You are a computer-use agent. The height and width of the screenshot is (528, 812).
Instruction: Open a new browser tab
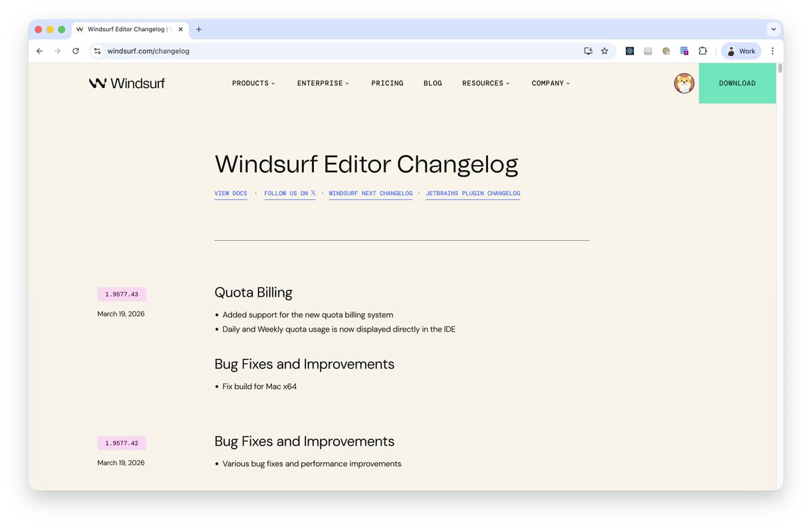[x=198, y=29]
